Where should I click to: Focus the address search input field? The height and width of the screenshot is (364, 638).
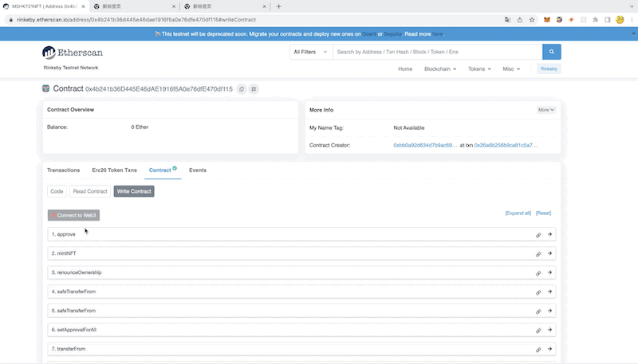(x=436, y=52)
